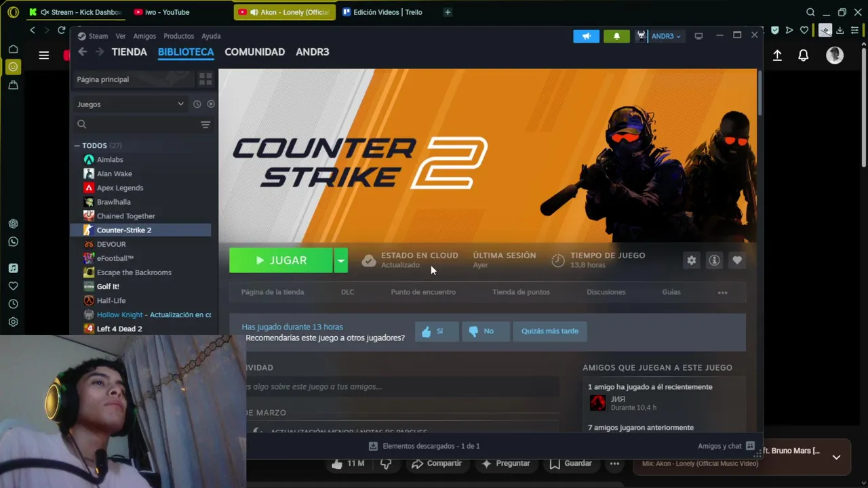Open advanced library filter icon

click(x=205, y=125)
